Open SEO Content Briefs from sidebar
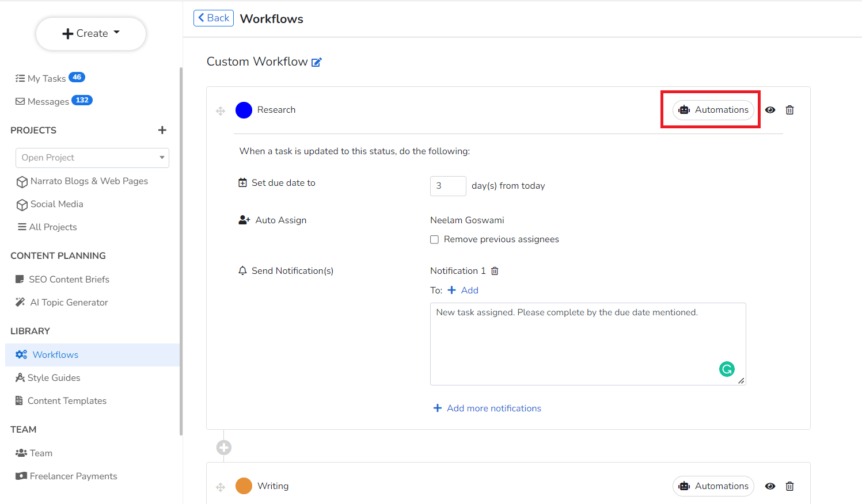Screen dimensions: 862x504 pyautogui.click(x=69, y=280)
